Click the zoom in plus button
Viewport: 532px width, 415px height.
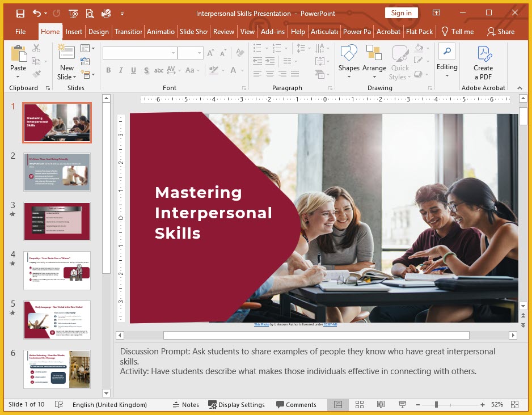pyautogui.click(x=483, y=404)
